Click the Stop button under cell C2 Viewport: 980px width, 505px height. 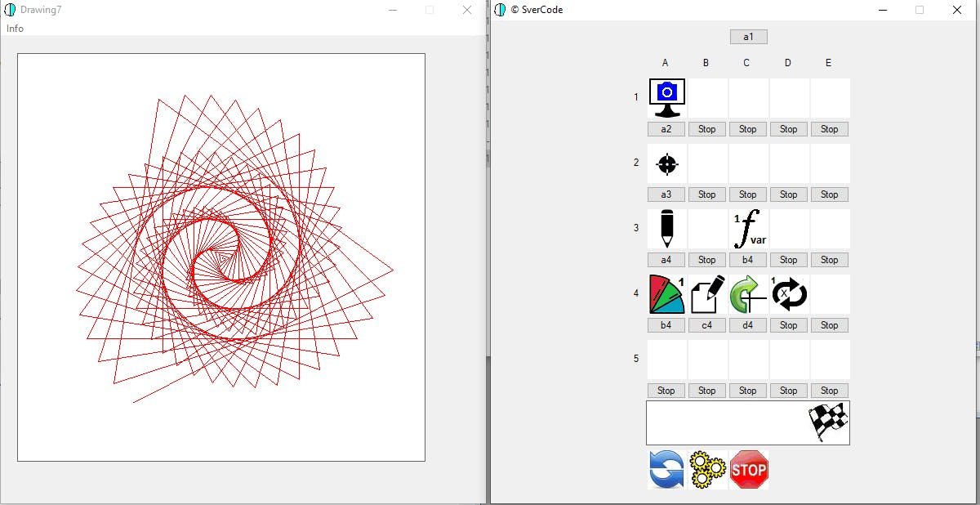(x=748, y=194)
